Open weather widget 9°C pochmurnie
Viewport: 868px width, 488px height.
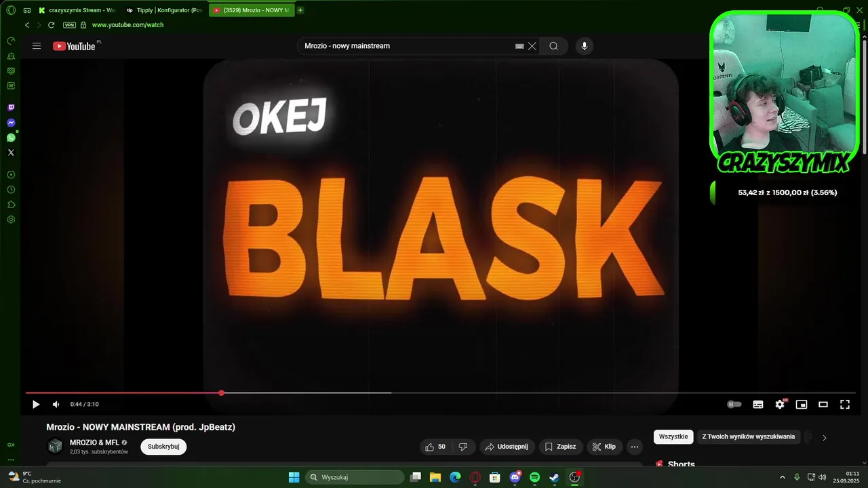(x=34, y=477)
